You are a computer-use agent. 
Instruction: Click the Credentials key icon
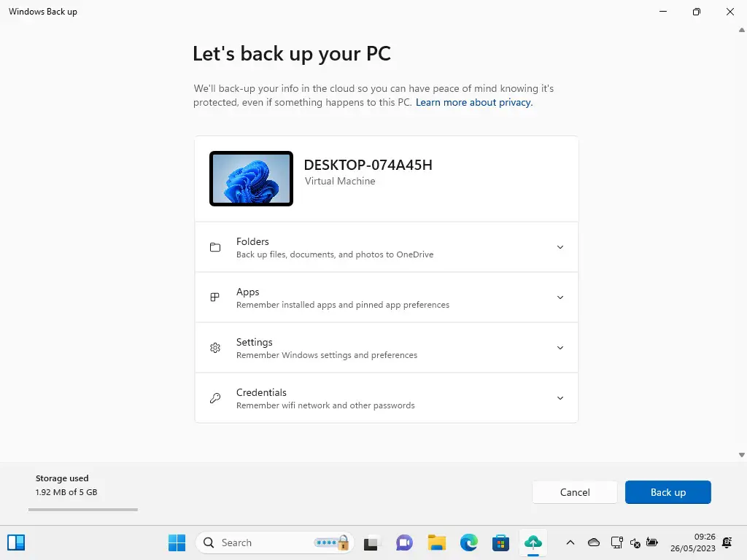coord(215,398)
